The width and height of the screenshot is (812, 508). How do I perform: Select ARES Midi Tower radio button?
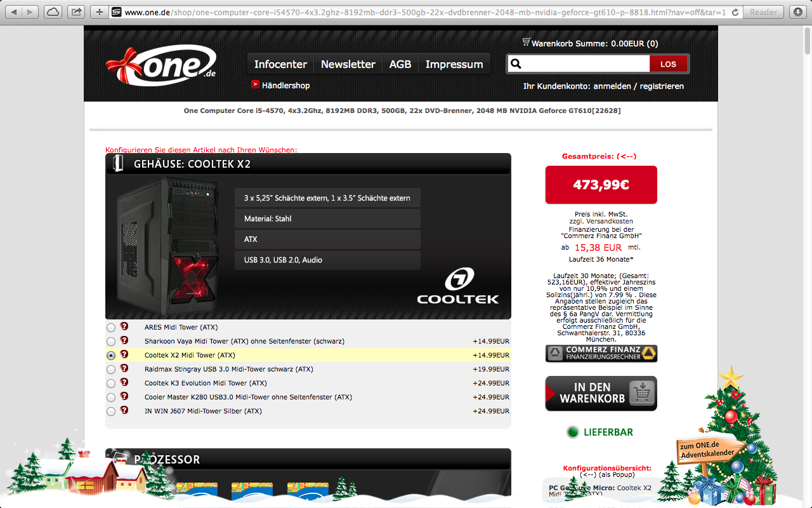(111, 328)
